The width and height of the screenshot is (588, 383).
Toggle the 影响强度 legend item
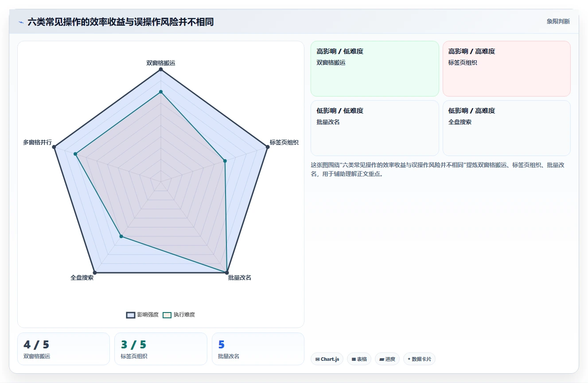(142, 315)
